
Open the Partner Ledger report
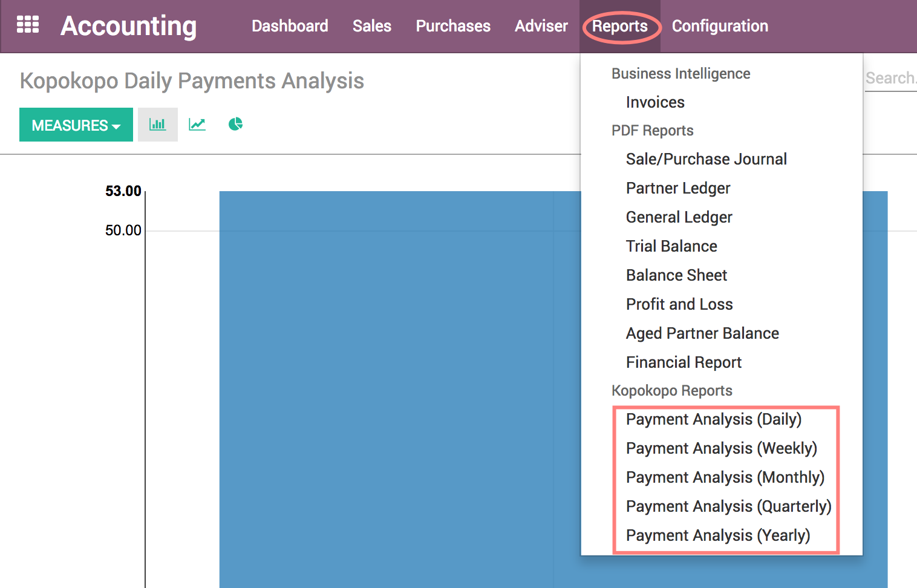point(678,188)
